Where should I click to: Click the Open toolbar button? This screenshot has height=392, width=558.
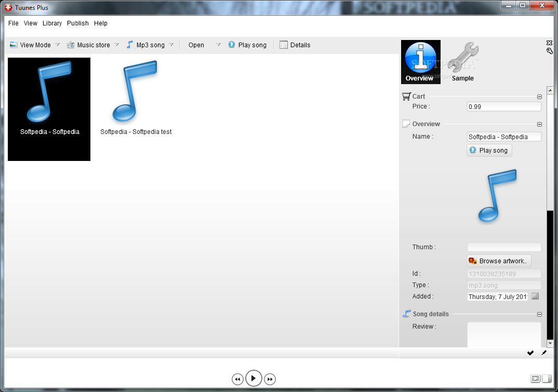click(x=196, y=45)
